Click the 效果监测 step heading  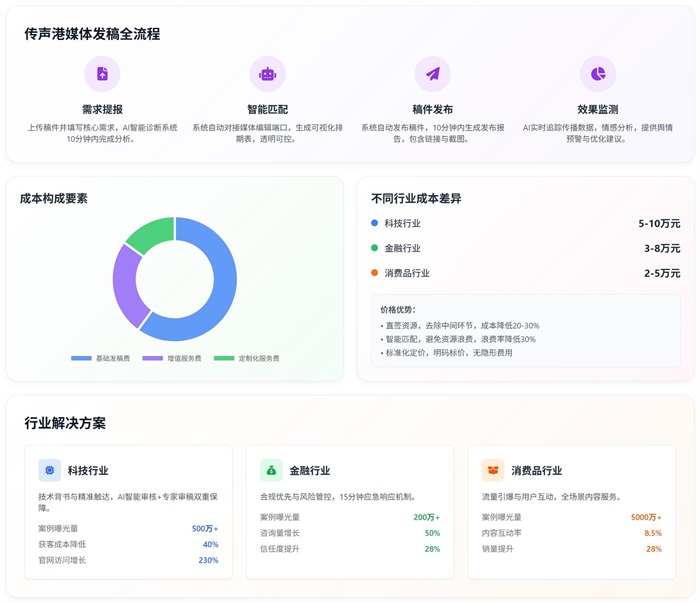(598, 109)
